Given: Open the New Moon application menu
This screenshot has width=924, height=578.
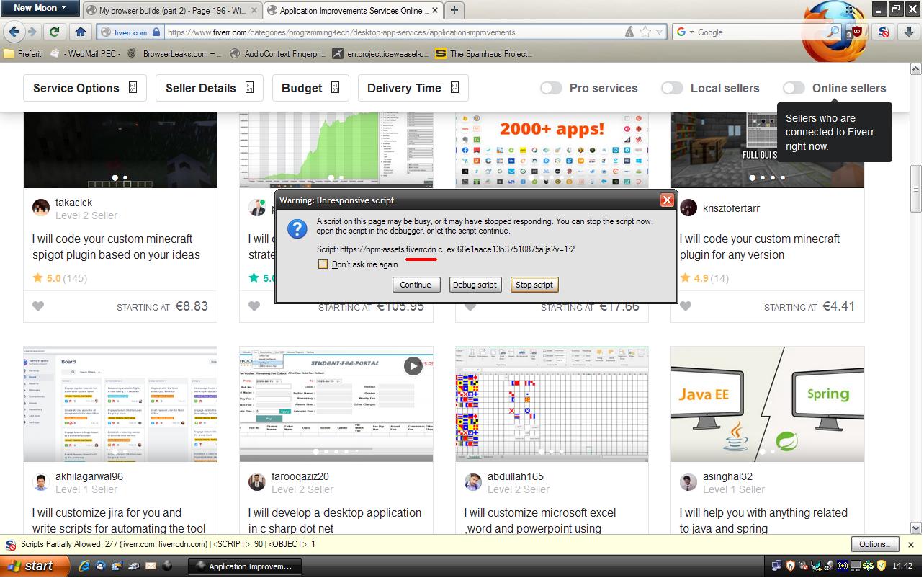Looking at the screenshot, I should point(40,8).
